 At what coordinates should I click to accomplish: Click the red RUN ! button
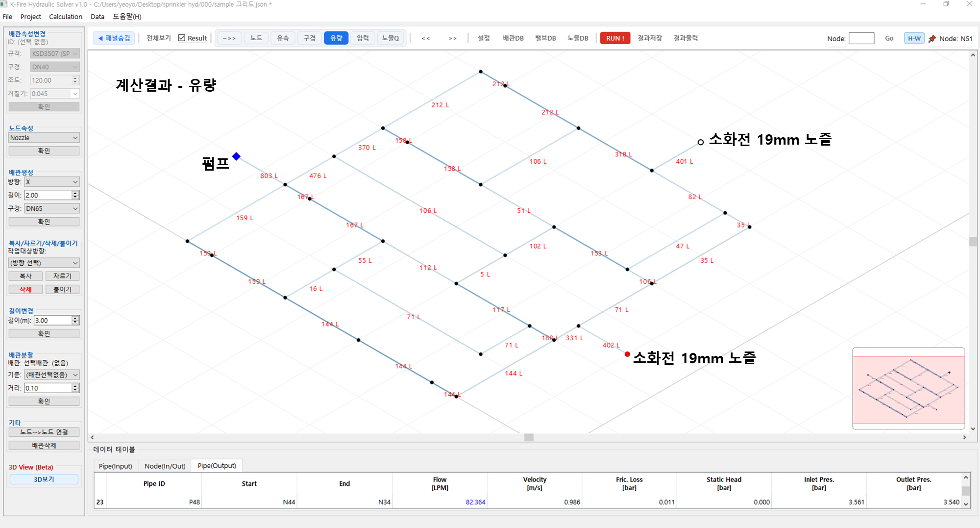(615, 38)
